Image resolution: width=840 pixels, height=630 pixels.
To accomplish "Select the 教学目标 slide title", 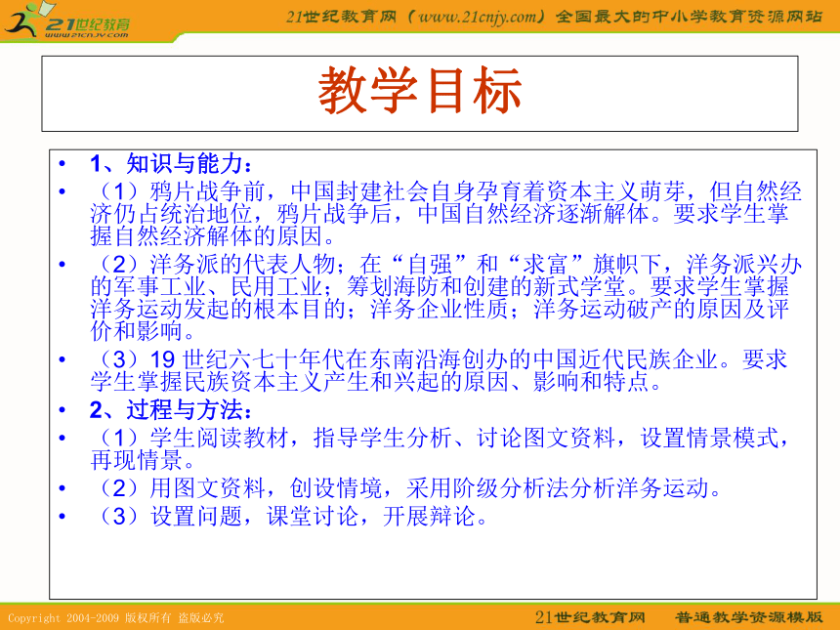I will (x=419, y=91).
